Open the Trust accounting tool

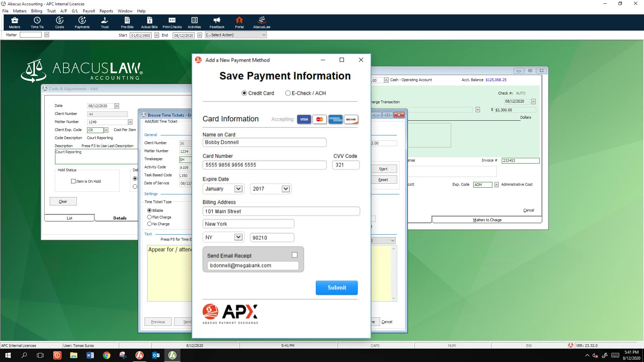(x=105, y=22)
